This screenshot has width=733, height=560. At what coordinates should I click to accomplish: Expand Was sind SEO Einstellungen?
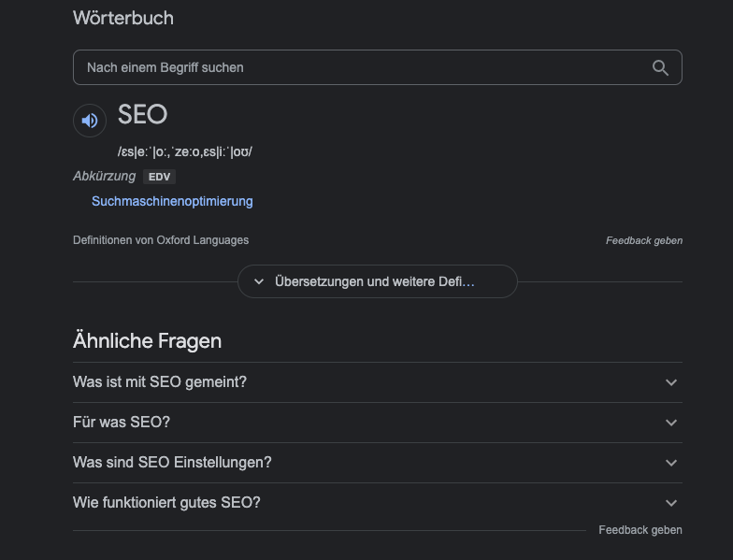pos(378,462)
